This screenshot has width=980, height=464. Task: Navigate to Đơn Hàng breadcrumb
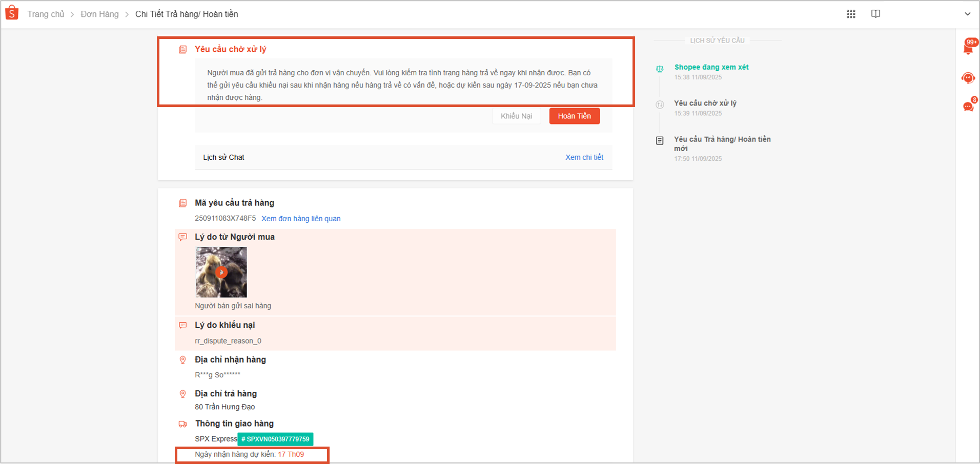99,14
